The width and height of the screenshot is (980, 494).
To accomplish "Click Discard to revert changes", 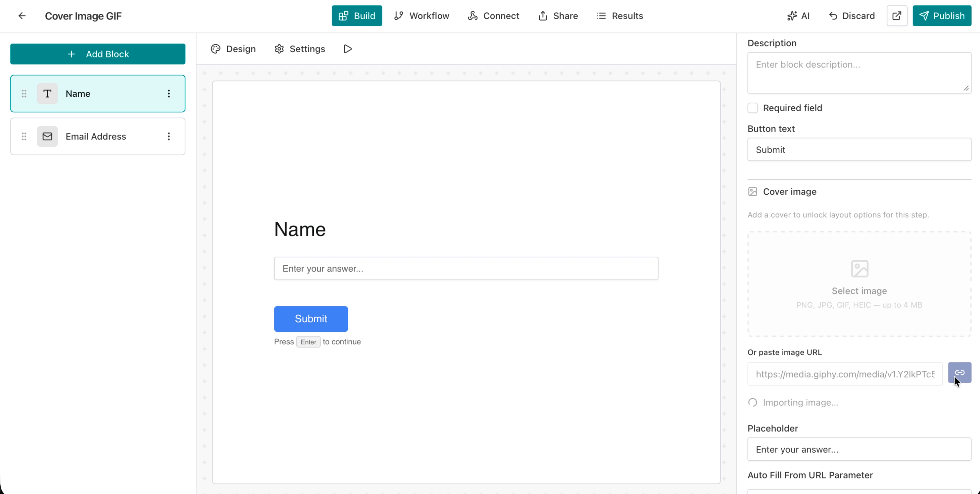I will coord(851,16).
